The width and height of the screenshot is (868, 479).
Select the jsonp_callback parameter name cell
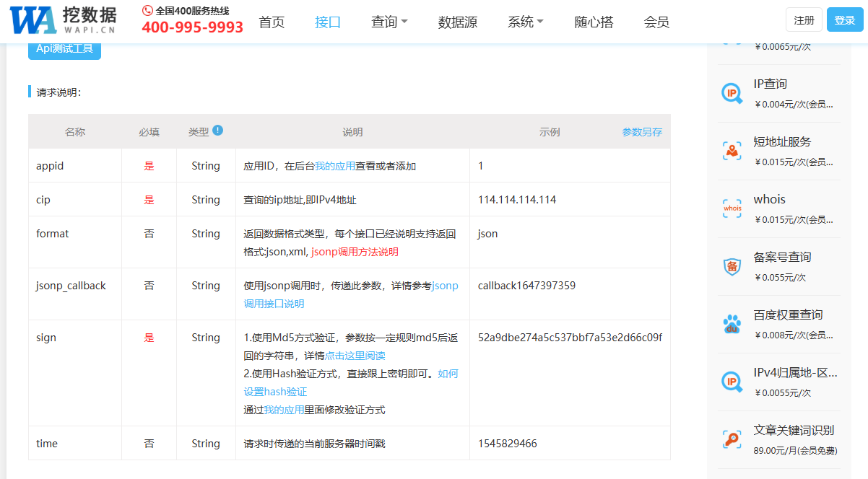[x=75, y=294]
